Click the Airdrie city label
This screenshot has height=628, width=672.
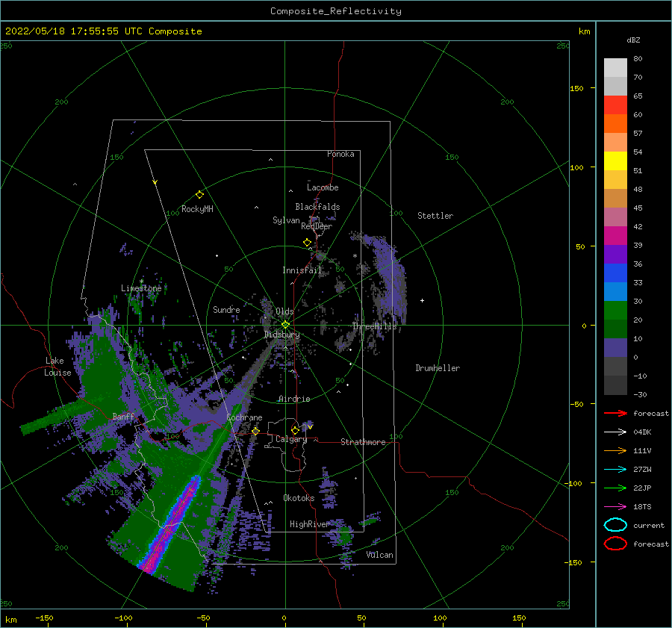294,399
